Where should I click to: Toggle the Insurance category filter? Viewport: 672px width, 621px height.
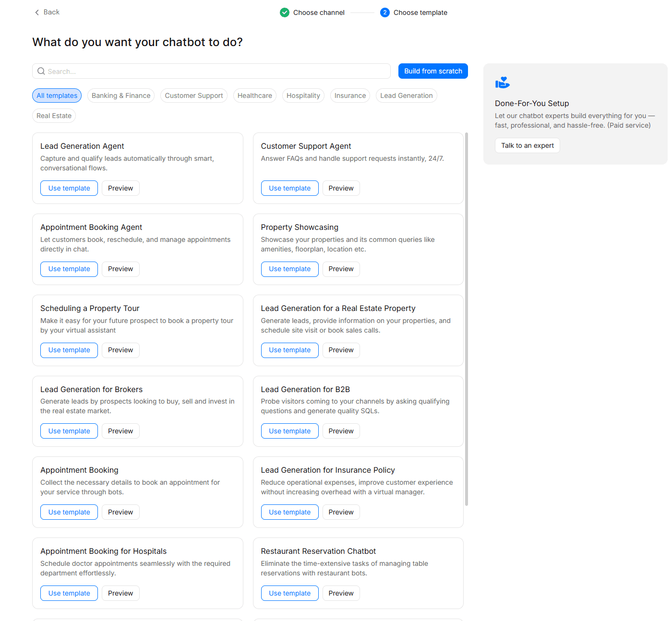pyautogui.click(x=349, y=95)
